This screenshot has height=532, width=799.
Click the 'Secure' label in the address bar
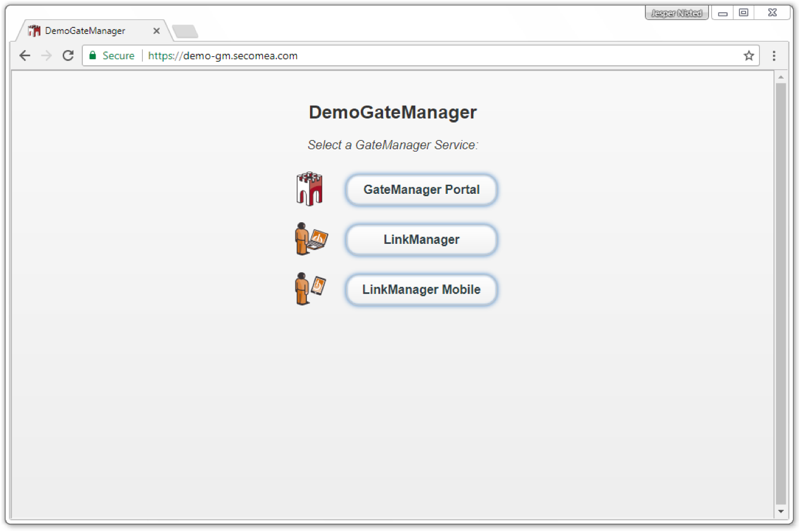click(x=118, y=56)
